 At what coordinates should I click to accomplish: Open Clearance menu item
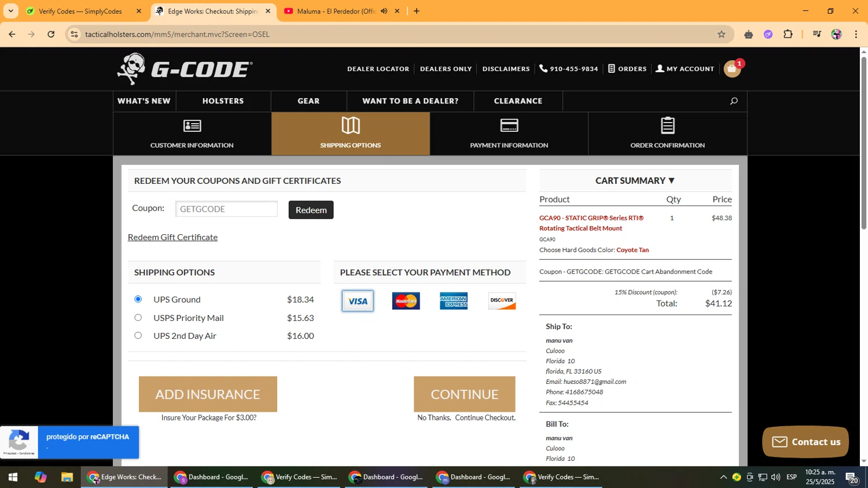pyautogui.click(x=518, y=101)
